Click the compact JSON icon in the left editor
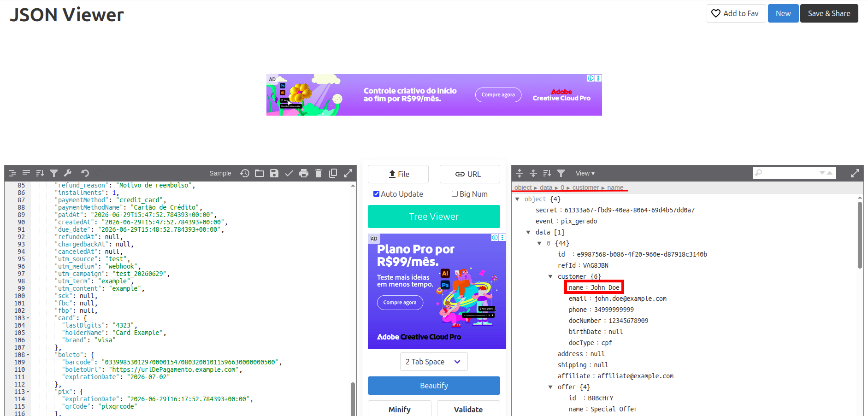 pyautogui.click(x=26, y=173)
